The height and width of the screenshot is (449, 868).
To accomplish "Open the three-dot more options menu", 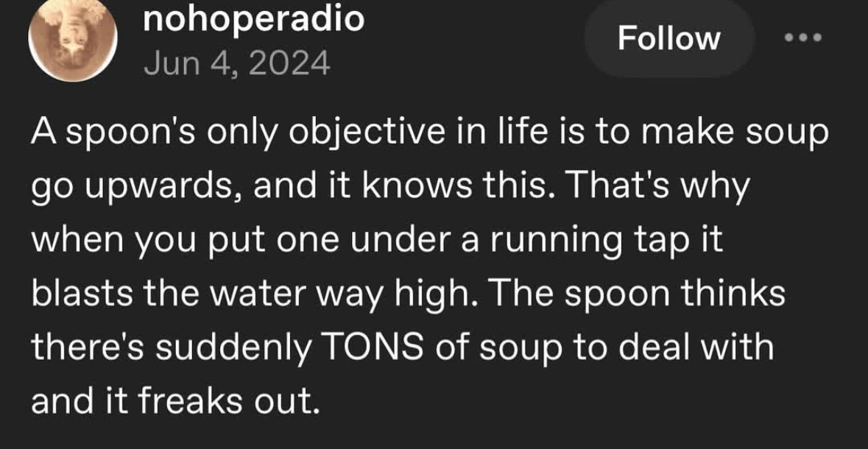I will [802, 38].
